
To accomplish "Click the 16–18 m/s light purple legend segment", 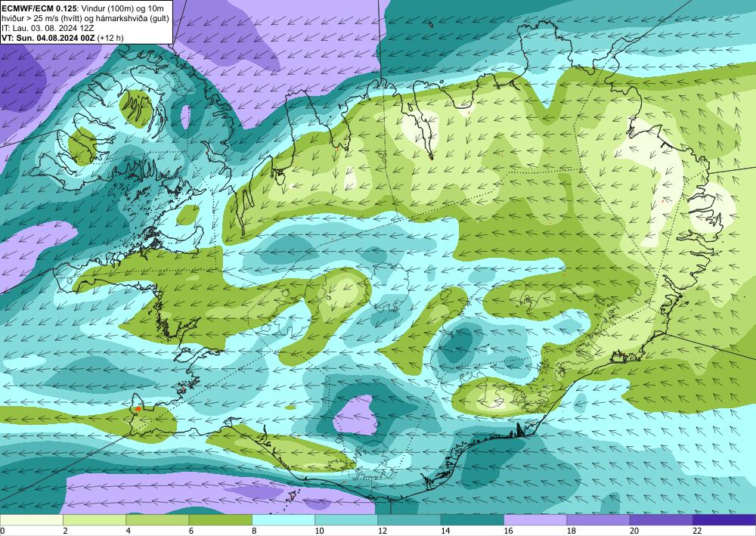I will 535,520.
